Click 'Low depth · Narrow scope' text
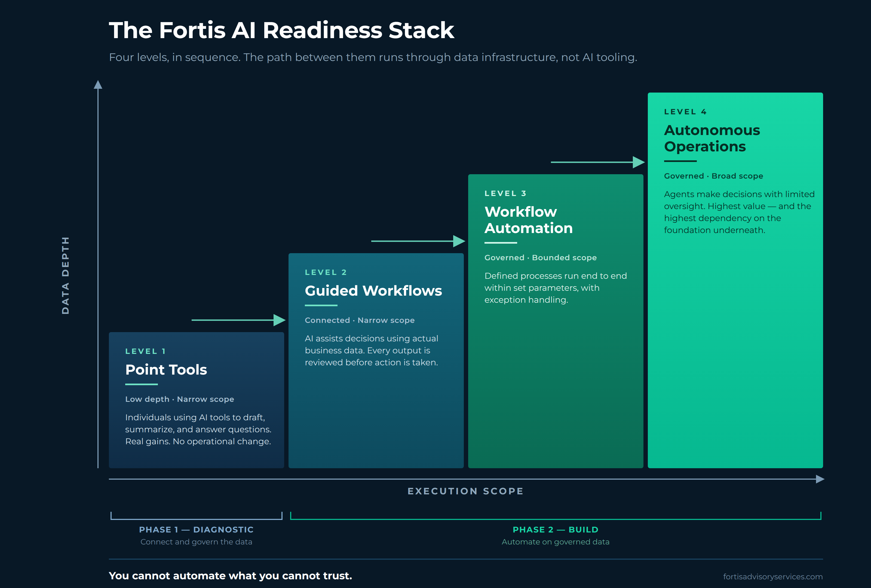The width and height of the screenshot is (871, 588). 180,399
